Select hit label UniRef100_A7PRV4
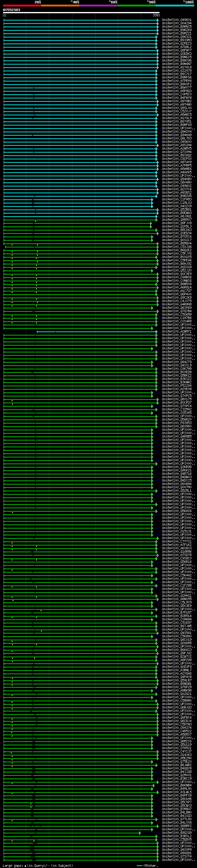The width and height of the screenshot is (197, 868). 176,81
